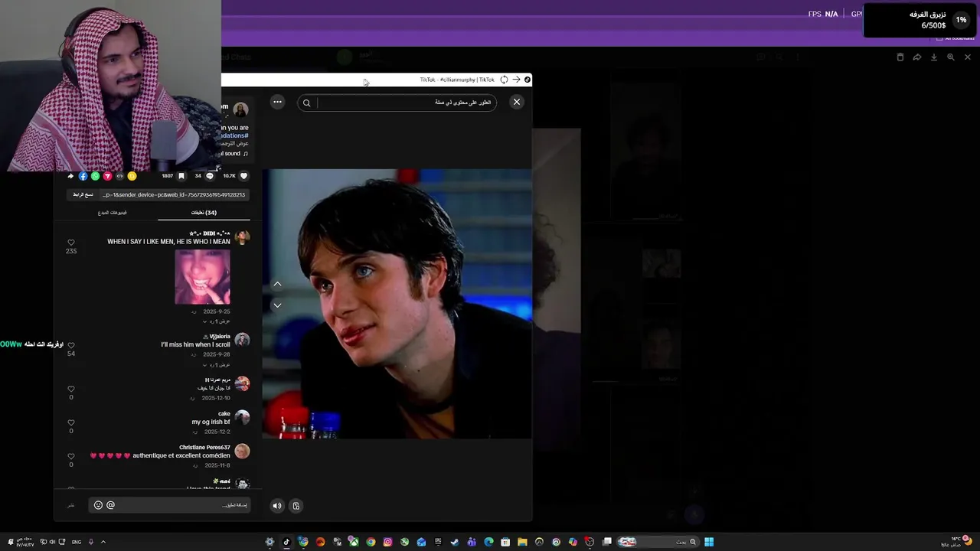This screenshot has height=551, width=980.
Task: Share video to Facebook
Action: [83, 176]
